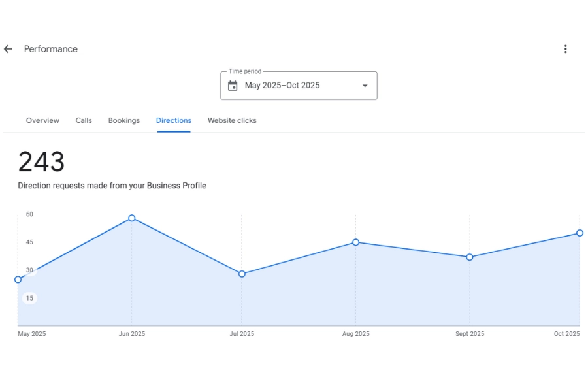Click the 243 direction requests total
This screenshot has height=392, width=588.
pyautogui.click(x=41, y=161)
